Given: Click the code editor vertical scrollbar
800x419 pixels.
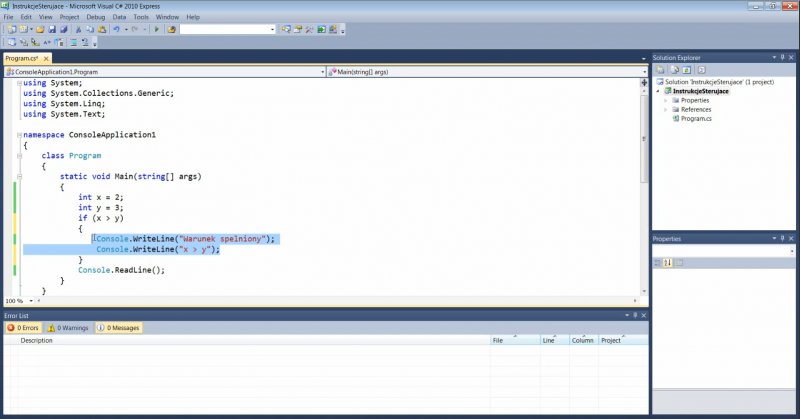Looking at the screenshot, I should [x=643, y=180].
